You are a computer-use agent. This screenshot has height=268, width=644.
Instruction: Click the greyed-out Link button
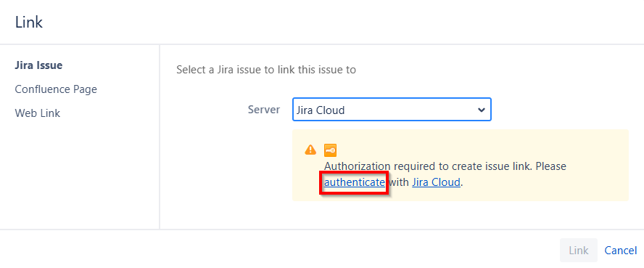coord(578,251)
